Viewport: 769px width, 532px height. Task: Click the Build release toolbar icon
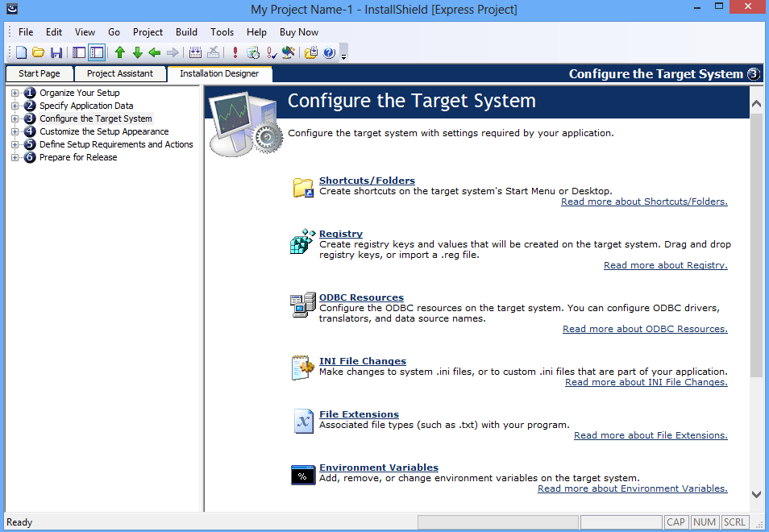pos(195,52)
